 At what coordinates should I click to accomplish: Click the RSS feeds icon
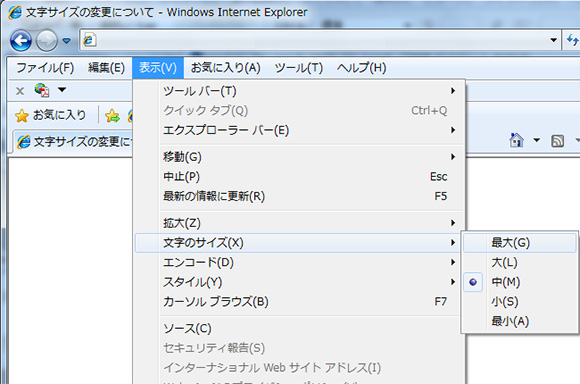pyautogui.click(x=557, y=141)
